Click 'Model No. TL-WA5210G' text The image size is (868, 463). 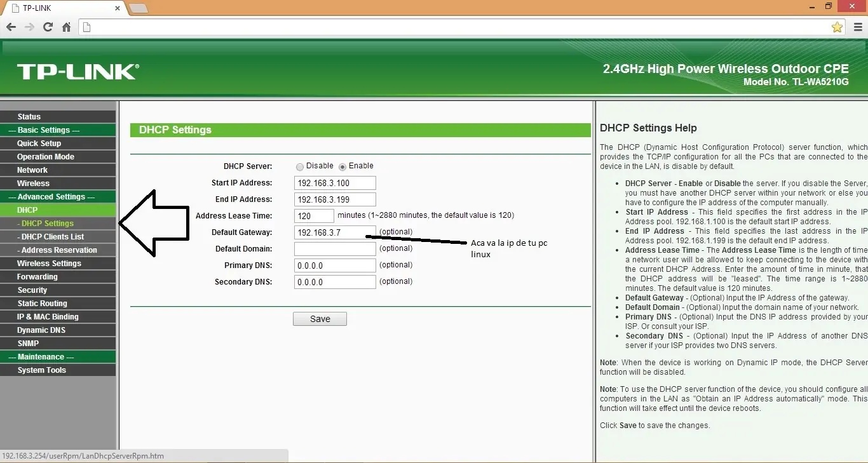click(x=796, y=83)
